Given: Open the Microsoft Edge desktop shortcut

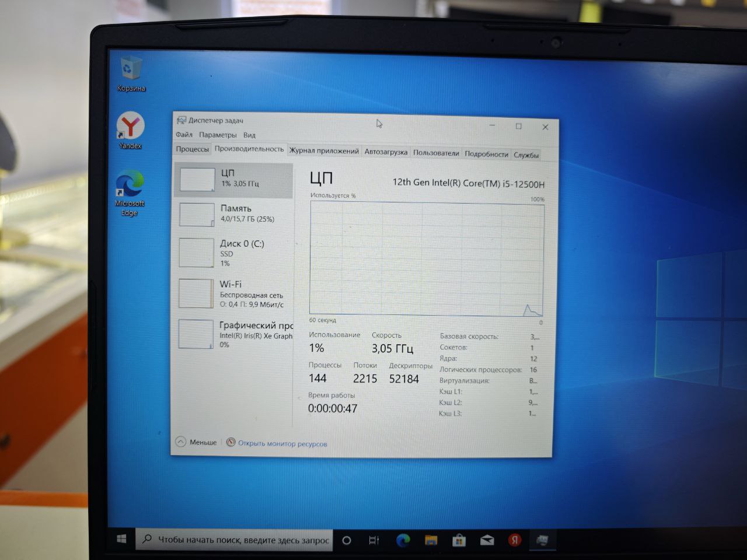Looking at the screenshot, I should click(130, 194).
